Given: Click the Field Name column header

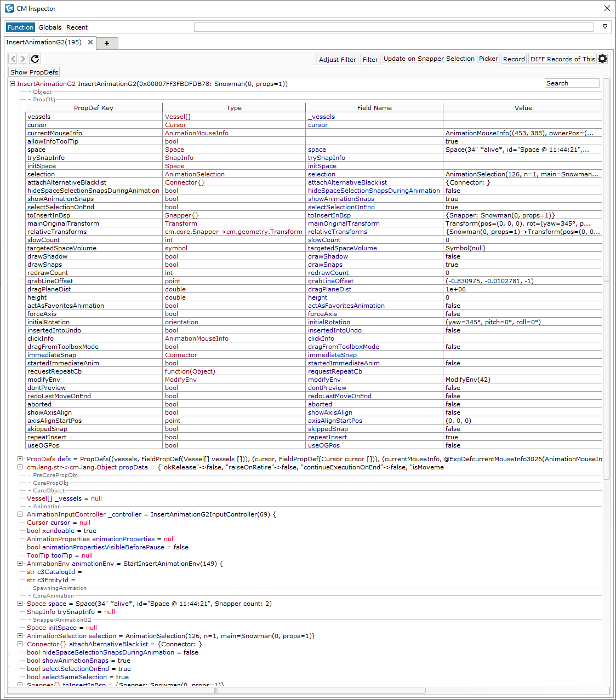Looking at the screenshot, I should (374, 108).
